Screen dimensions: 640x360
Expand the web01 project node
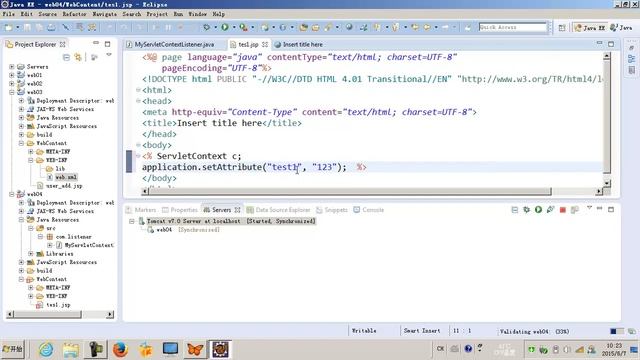coord(12,75)
